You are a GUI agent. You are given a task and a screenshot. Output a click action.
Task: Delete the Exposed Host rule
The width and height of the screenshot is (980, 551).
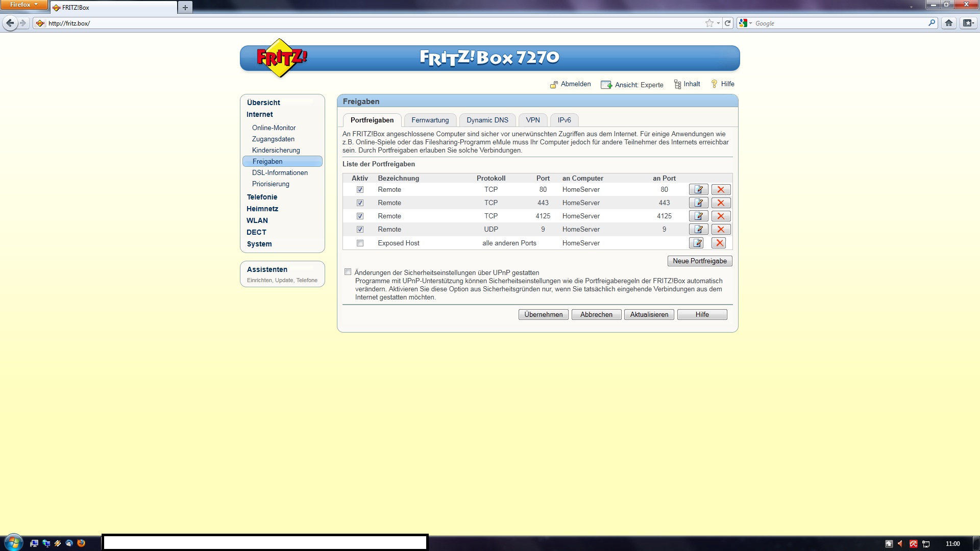719,243
